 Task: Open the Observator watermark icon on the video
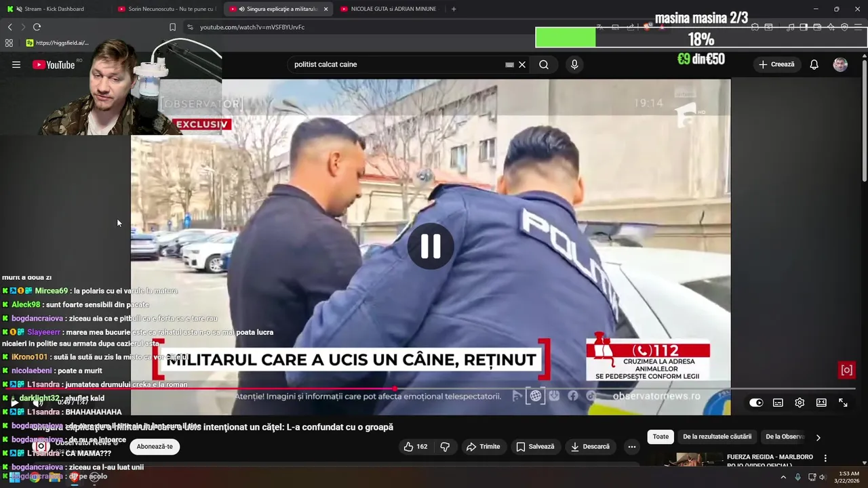pos(846,370)
